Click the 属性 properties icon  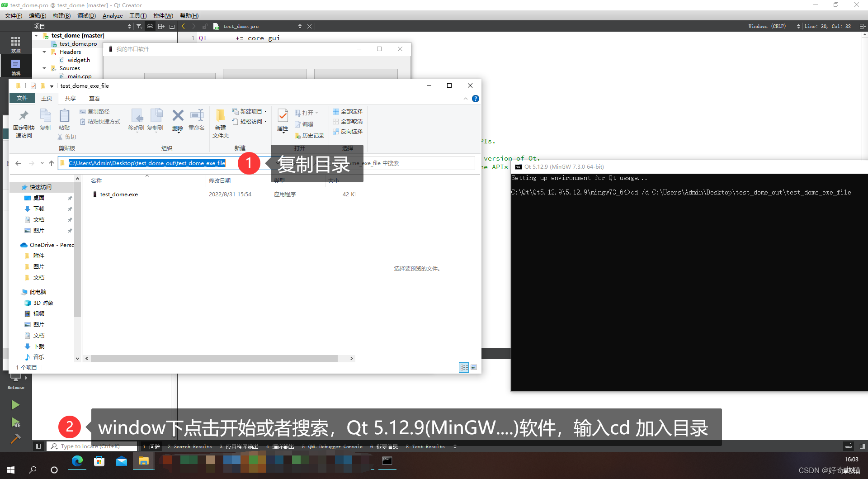click(283, 116)
